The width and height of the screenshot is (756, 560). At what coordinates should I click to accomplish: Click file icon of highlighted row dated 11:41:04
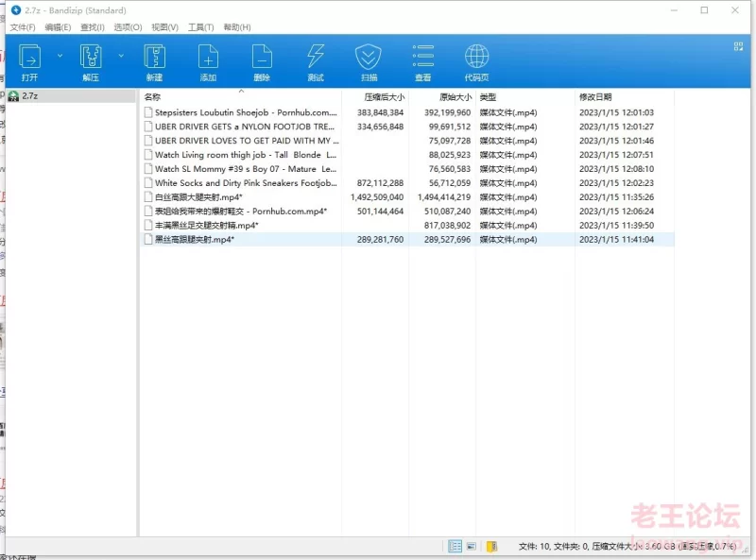click(148, 240)
